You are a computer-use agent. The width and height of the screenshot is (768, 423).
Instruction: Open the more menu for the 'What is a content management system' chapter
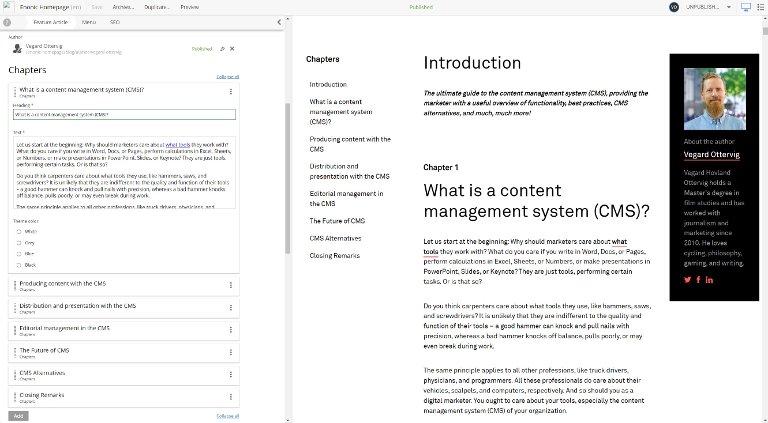tap(231, 92)
